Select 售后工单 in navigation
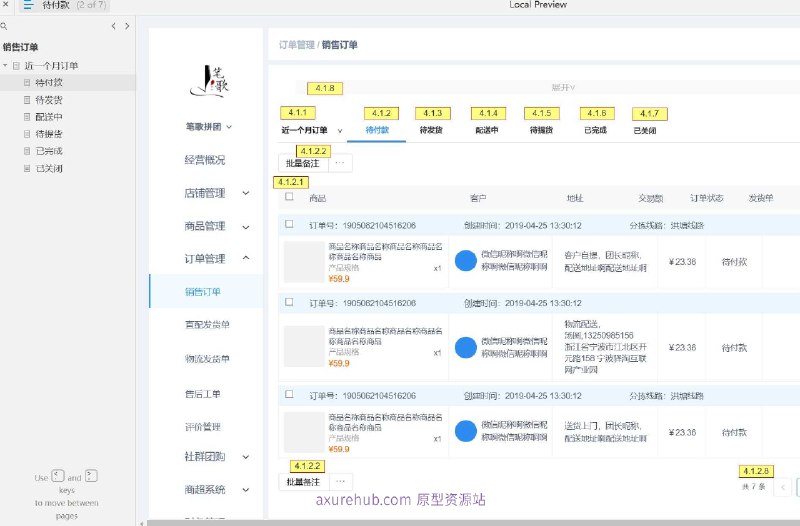Image resolution: width=800 pixels, height=526 pixels. [x=203, y=394]
